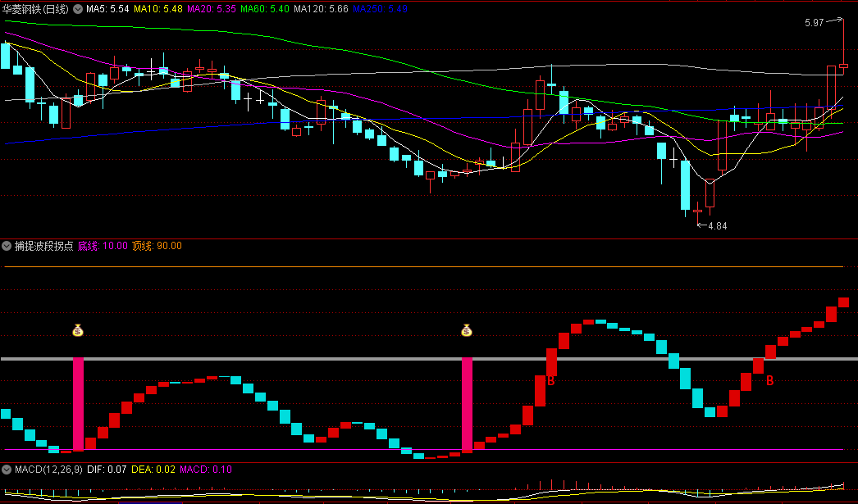Click the MA10: 5.48 label
Image resolution: width=858 pixels, height=504 pixels.
click(158, 9)
